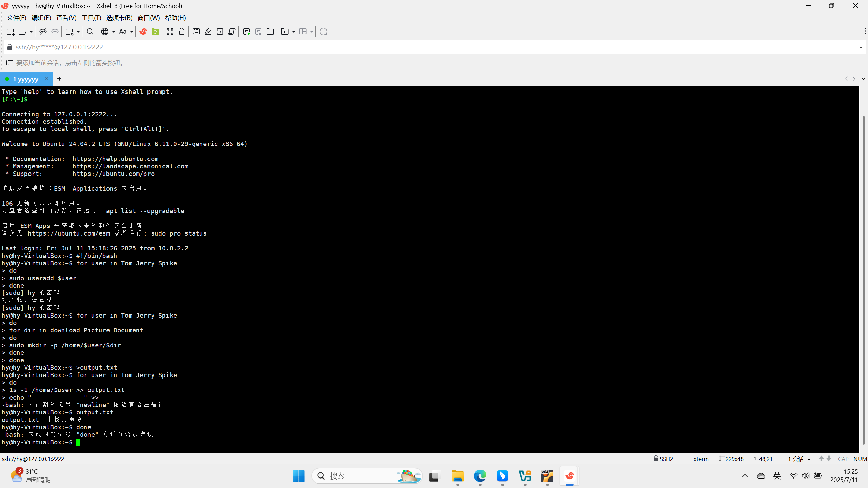
Task: Open the Find search magnifier icon
Action: click(x=90, y=32)
